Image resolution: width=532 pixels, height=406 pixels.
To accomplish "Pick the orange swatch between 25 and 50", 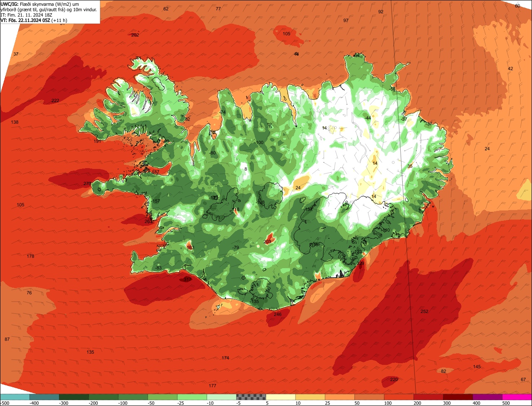I will [340, 396].
